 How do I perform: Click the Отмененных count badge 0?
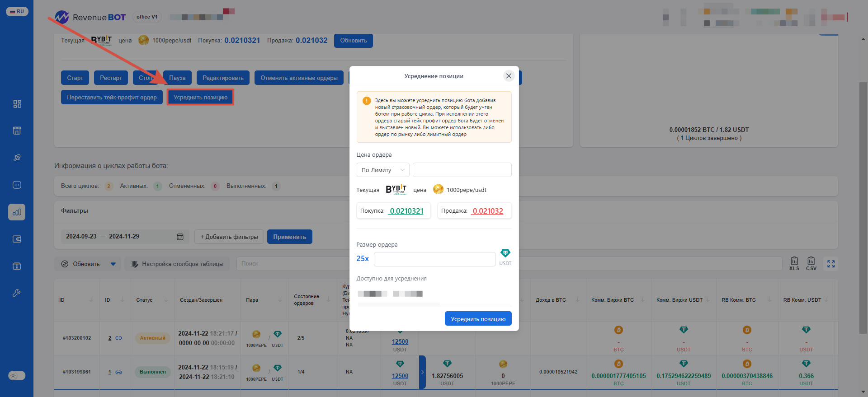tap(215, 186)
